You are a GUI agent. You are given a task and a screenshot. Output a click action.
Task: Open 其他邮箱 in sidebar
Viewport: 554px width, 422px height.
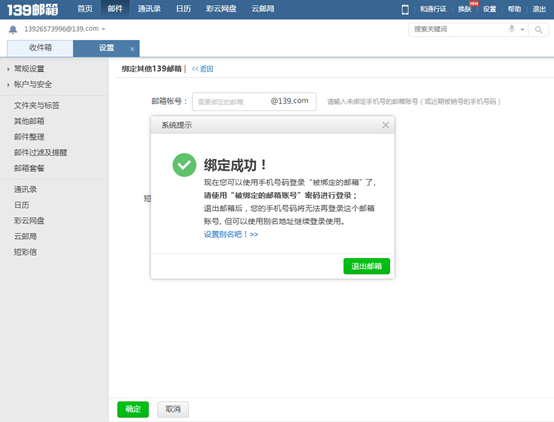coord(29,121)
